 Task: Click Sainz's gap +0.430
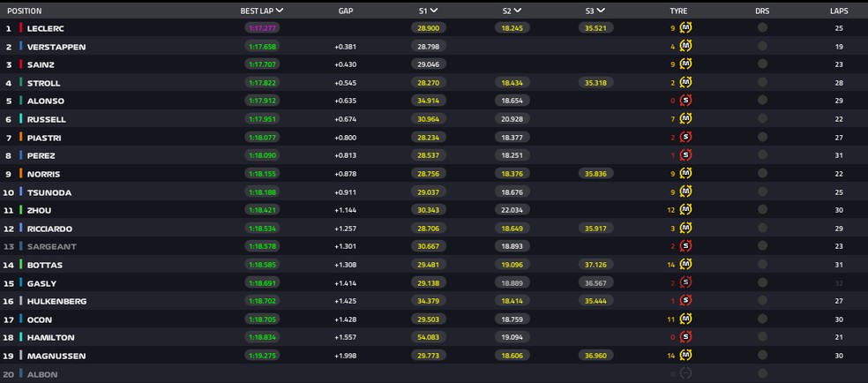tap(345, 64)
